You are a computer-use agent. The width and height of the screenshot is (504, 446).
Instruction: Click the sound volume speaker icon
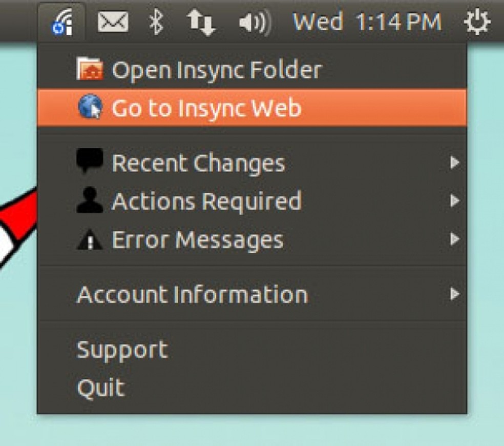pos(255,23)
